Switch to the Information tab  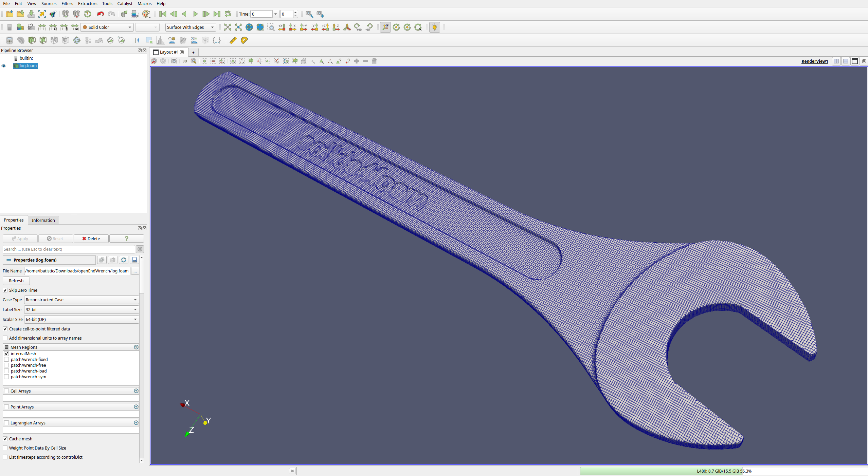point(43,220)
